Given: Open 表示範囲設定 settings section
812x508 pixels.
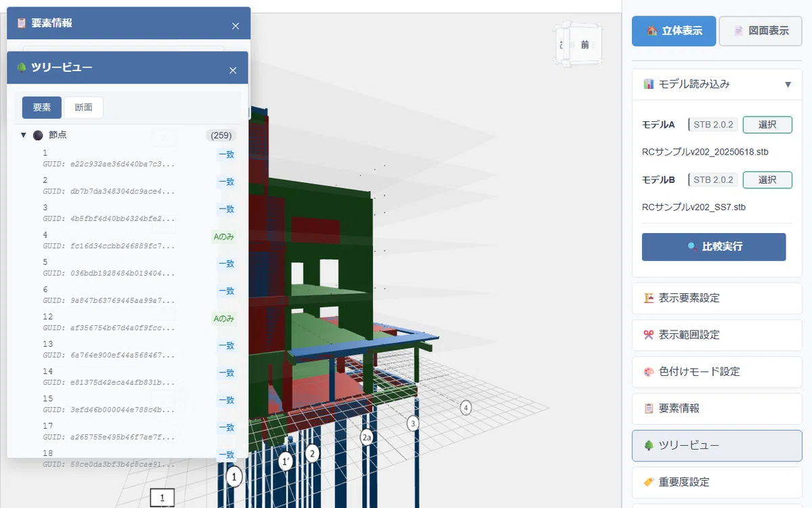Looking at the screenshot, I should coord(717,335).
